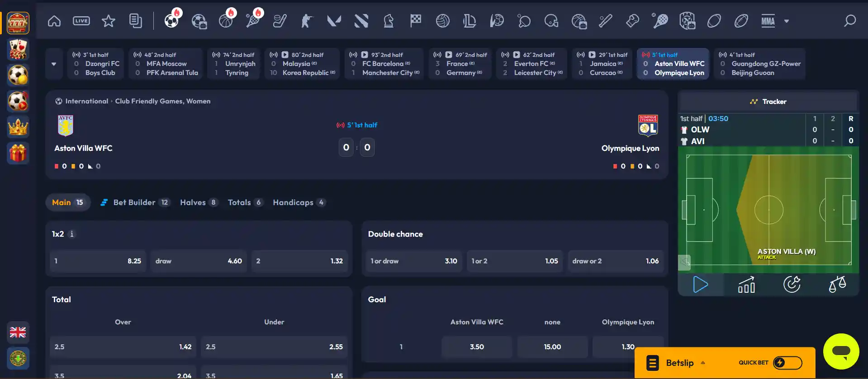This screenshot has height=379, width=868.
Task: Select the racing checkered flag icon
Action: pyautogui.click(x=416, y=21)
